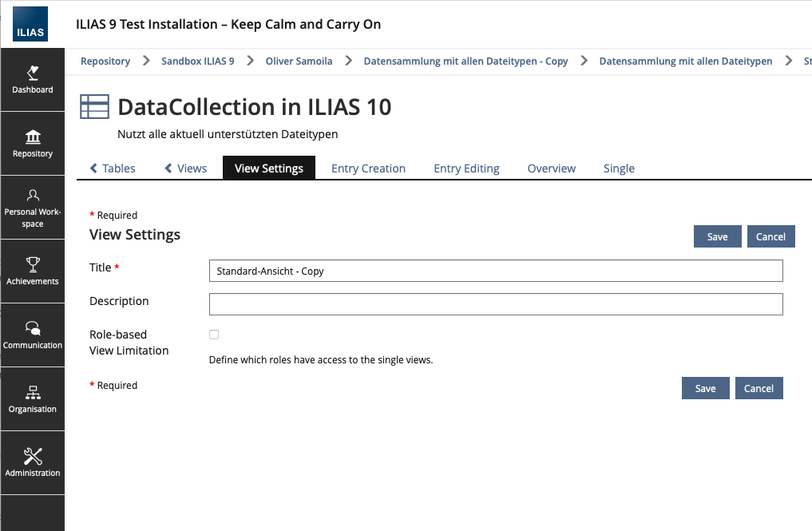Click the Title input field
Screen dimensions: 812x531
pyautogui.click(x=495, y=271)
